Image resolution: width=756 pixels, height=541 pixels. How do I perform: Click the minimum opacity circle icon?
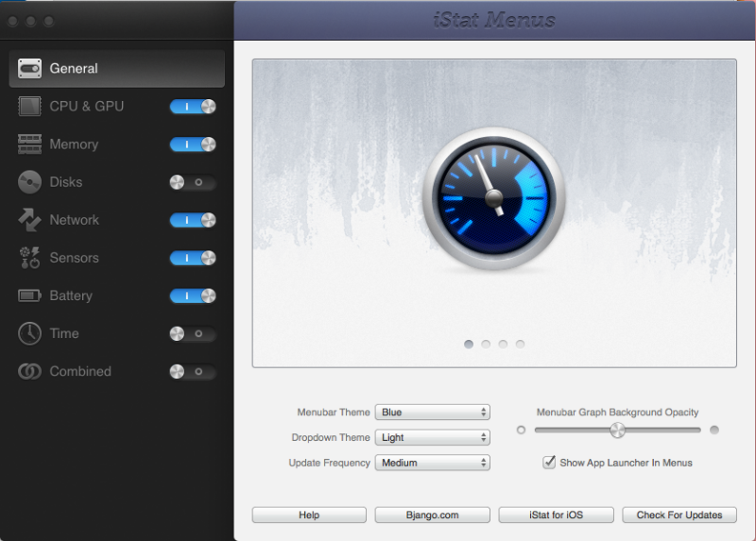point(521,430)
